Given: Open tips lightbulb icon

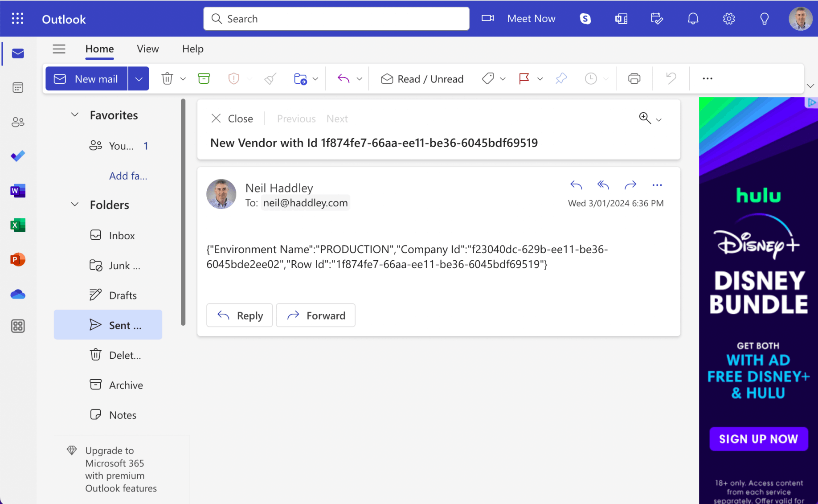Looking at the screenshot, I should 765,19.
